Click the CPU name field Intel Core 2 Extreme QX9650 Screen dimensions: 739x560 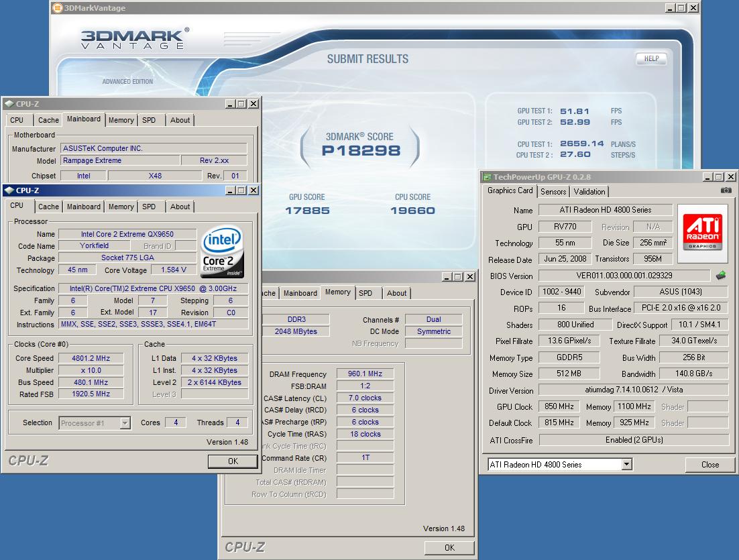tap(127, 234)
